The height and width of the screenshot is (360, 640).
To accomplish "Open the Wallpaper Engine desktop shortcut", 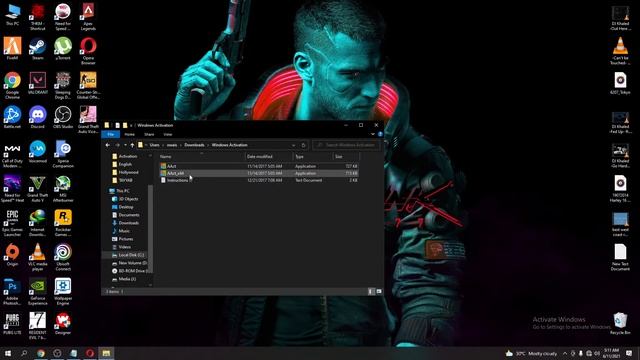I will pos(63,291).
